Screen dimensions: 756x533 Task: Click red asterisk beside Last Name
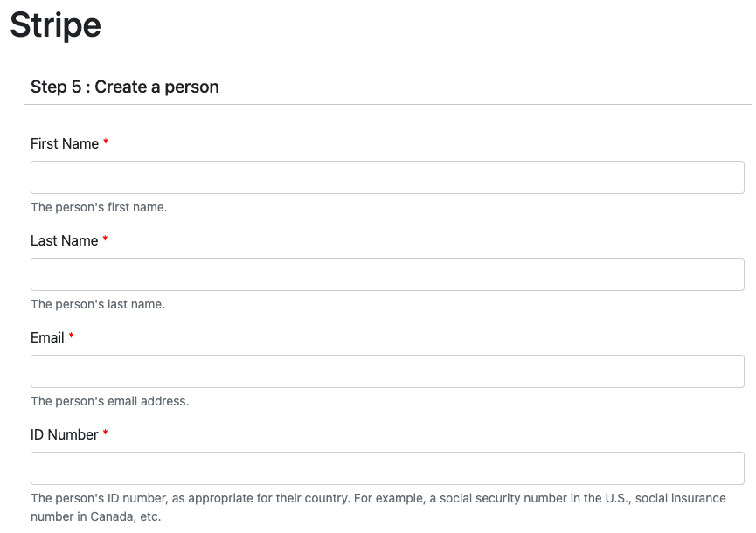click(x=105, y=240)
